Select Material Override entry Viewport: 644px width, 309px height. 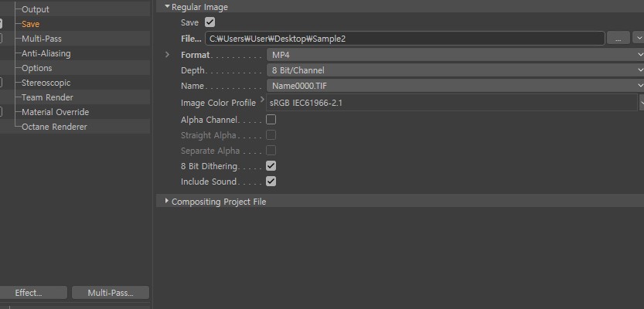(55, 112)
